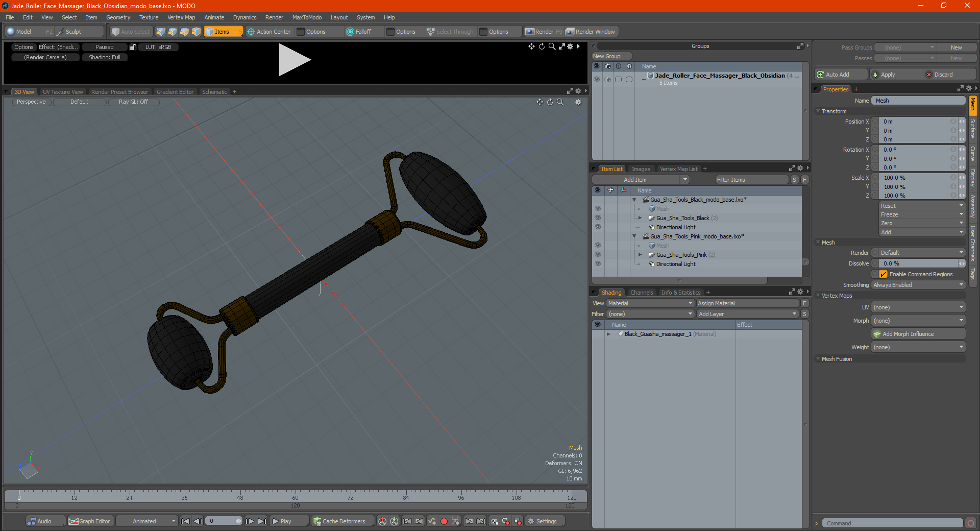The width and height of the screenshot is (980, 531).
Task: Toggle visibility of first Mesh item
Action: click(598, 209)
